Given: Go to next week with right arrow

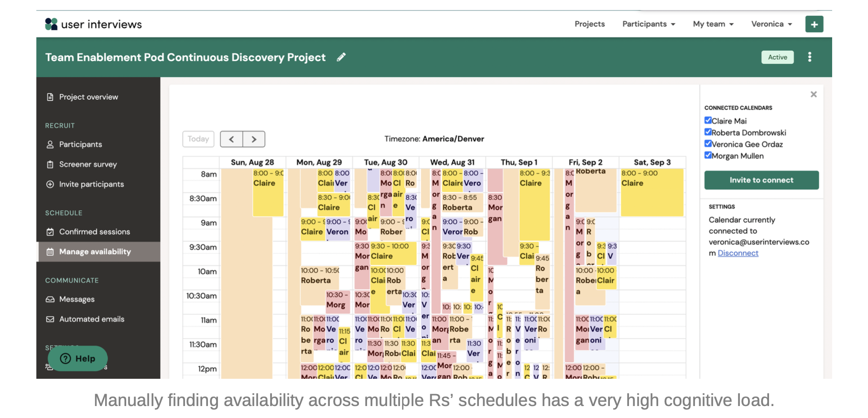Looking at the screenshot, I should (254, 139).
